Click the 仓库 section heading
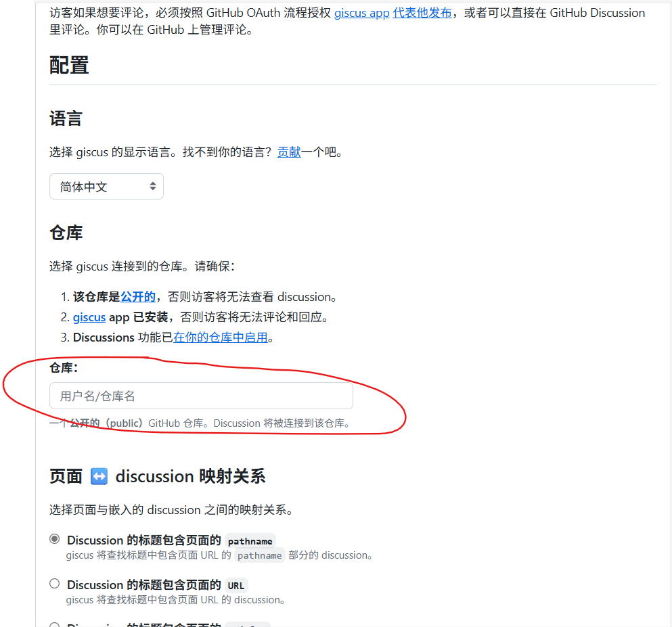Image resolution: width=672 pixels, height=627 pixels. point(66,233)
